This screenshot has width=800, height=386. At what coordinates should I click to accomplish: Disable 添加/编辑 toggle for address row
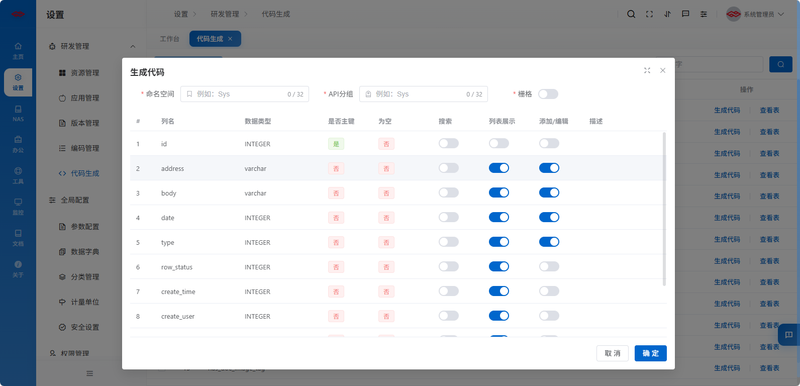[549, 168]
